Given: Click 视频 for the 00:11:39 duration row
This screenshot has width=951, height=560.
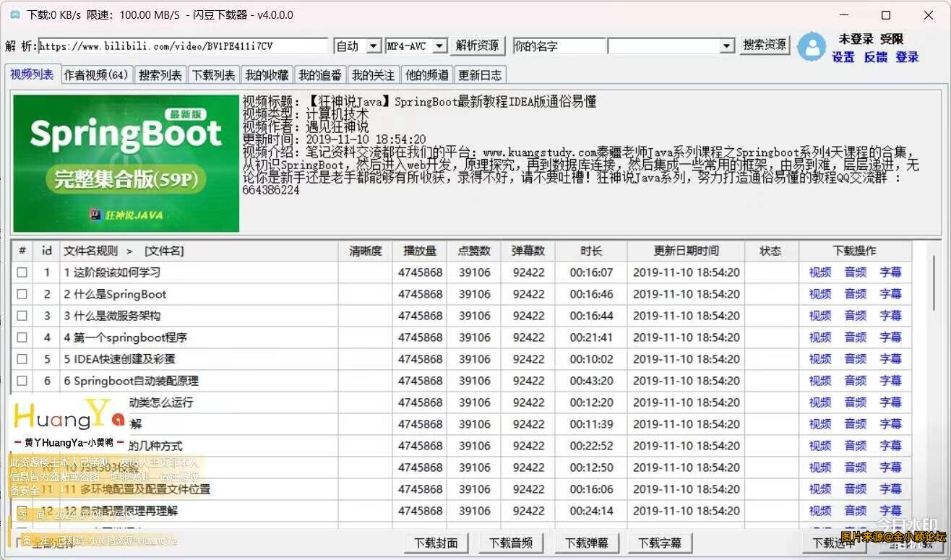Looking at the screenshot, I should click(x=820, y=424).
